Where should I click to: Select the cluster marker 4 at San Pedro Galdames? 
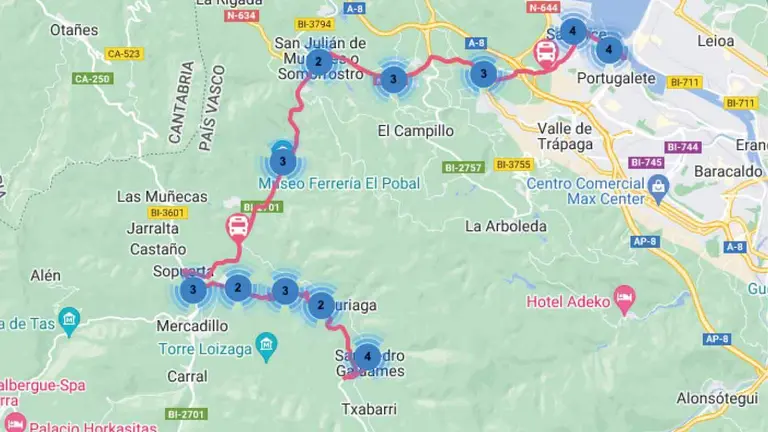(x=367, y=357)
